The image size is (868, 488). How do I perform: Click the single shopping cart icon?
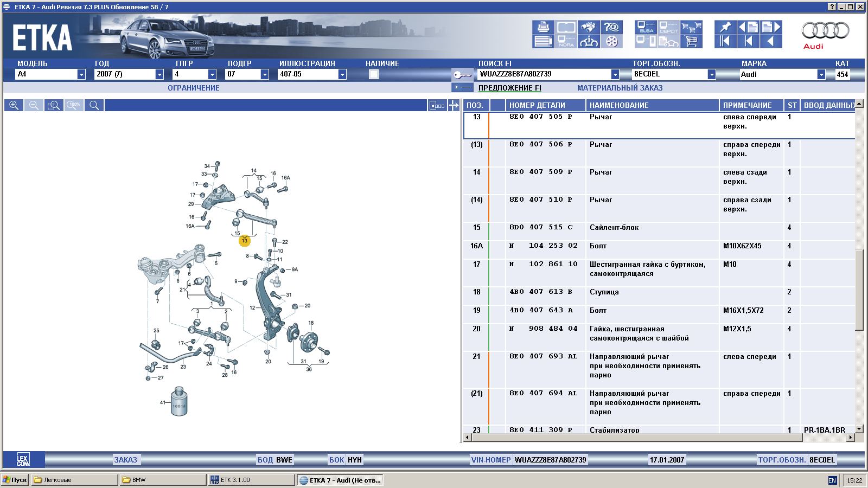691,41
